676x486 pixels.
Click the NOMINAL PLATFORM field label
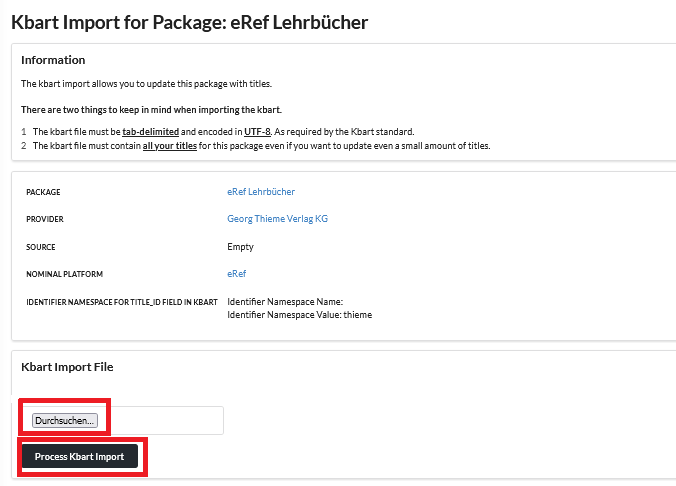point(65,273)
